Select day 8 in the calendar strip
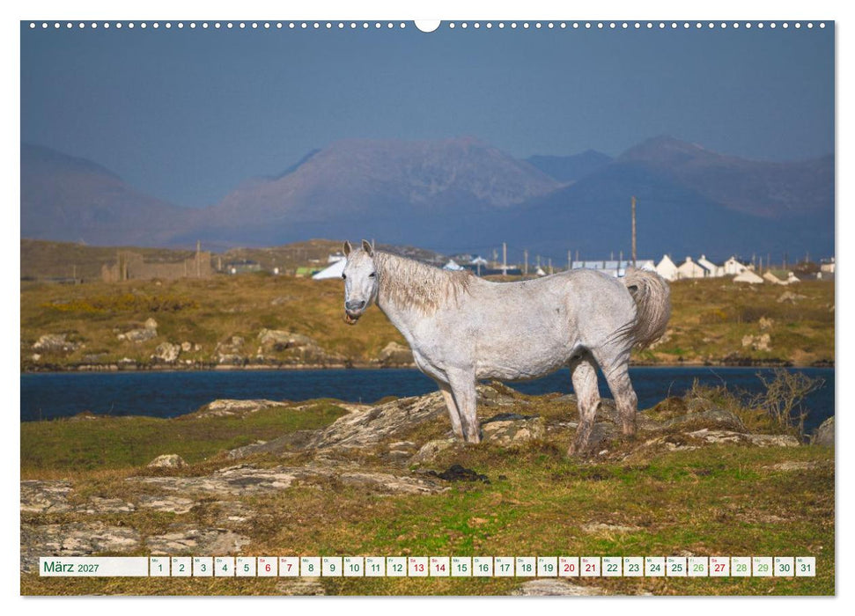 (310, 567)
